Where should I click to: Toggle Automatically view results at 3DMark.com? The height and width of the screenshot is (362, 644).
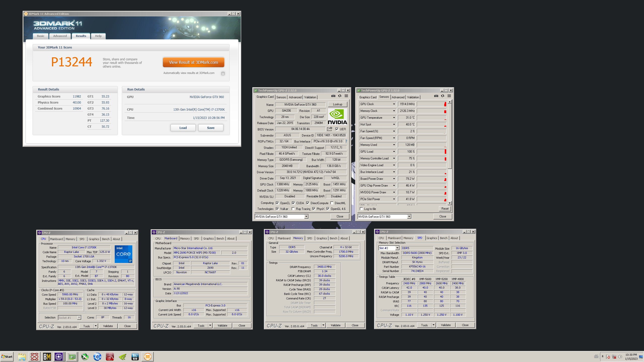(x=223, y=73)
